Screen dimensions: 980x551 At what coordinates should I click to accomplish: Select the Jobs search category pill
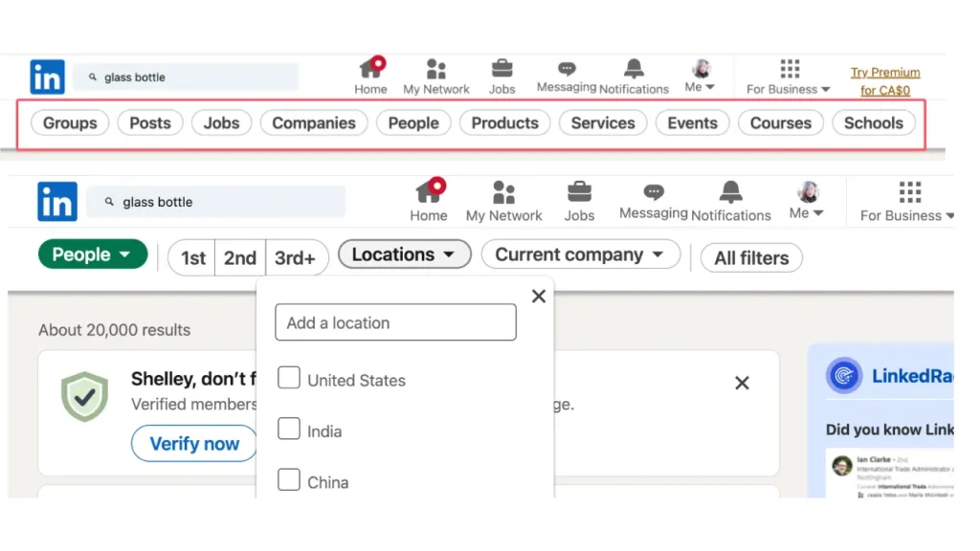[221, 123]
